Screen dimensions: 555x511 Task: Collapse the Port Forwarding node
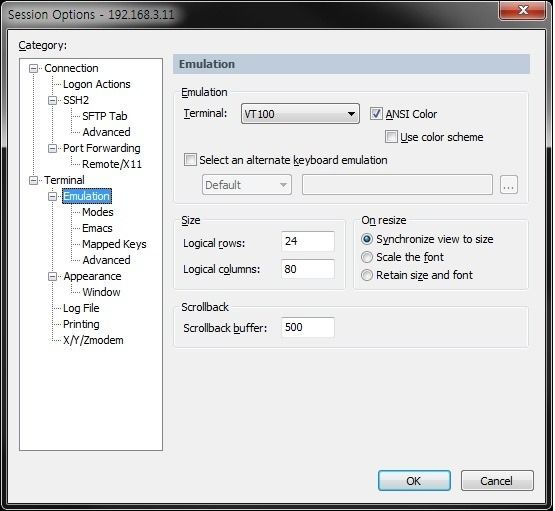click(x=52, y=148)
